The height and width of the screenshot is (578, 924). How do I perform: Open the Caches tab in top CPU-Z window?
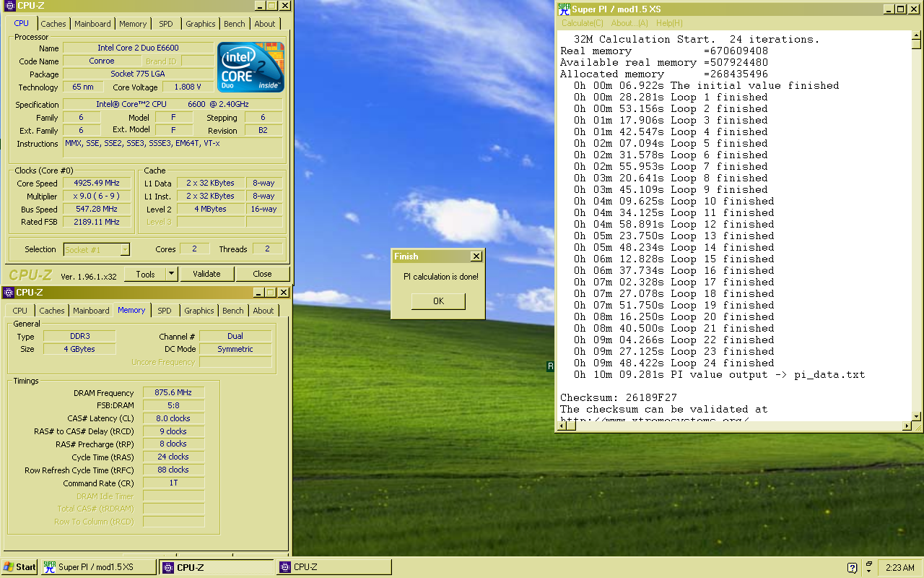pos(53,24)
